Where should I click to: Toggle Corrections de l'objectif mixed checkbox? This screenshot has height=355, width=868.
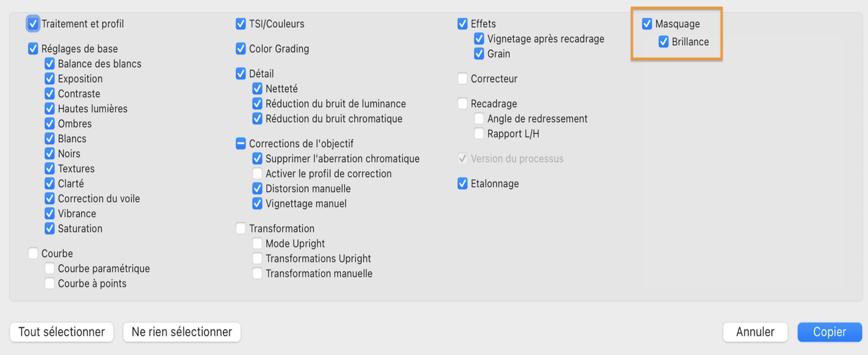coord(241,144)
